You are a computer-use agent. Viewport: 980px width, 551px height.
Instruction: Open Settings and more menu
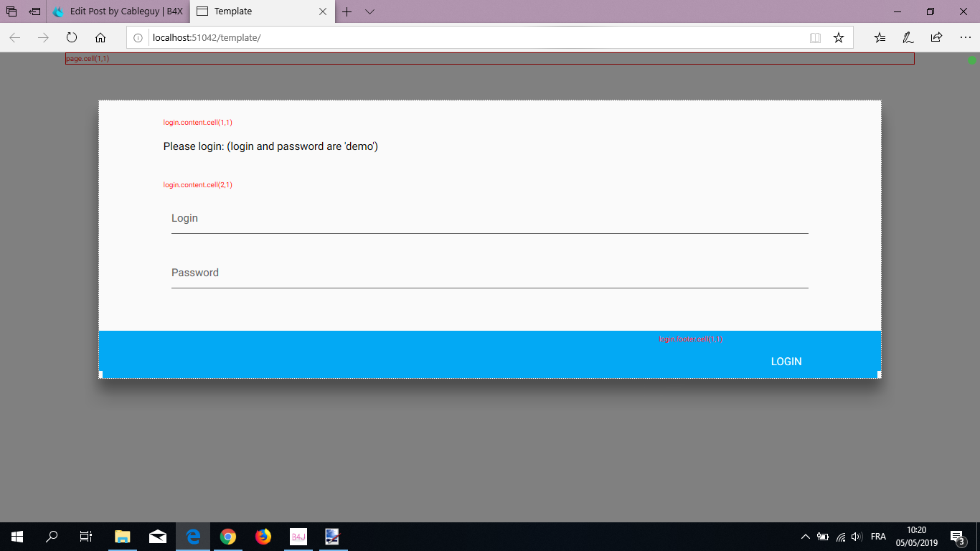pyautogui.click(x=965, y=37)
